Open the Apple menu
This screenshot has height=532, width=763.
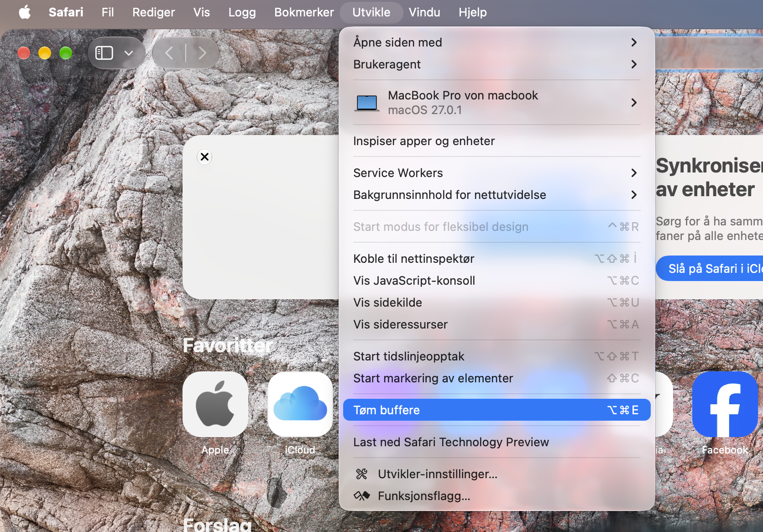point(25,12)
